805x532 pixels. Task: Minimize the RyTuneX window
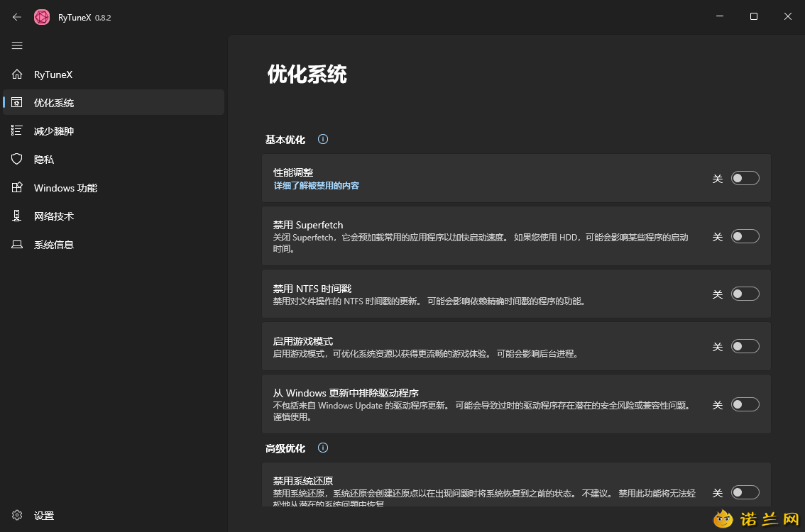[720, 16]
